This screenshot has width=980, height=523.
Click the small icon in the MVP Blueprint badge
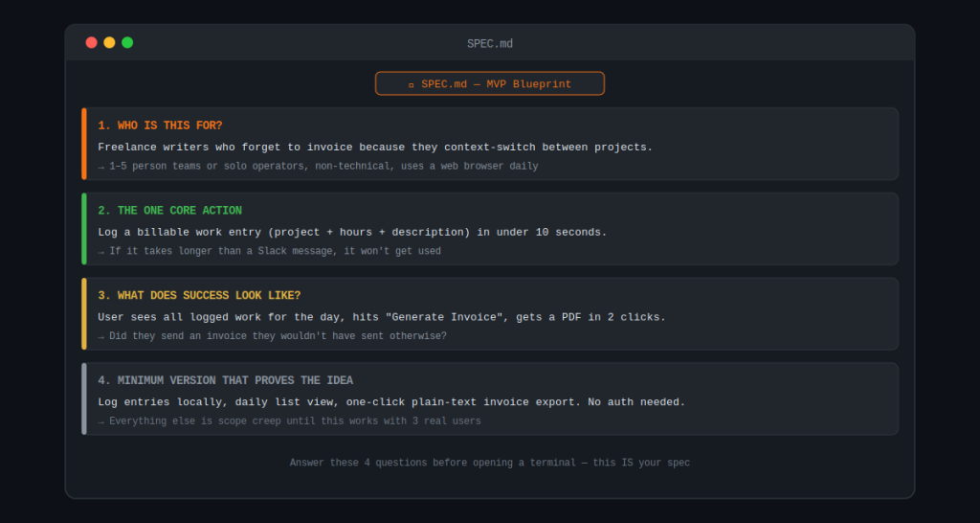point(412,84)
